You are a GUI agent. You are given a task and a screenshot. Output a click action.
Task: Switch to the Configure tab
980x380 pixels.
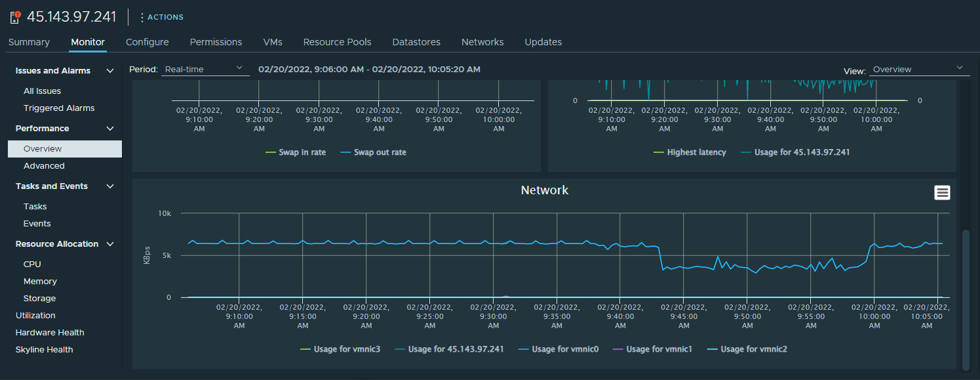click(x=147, y=42)
